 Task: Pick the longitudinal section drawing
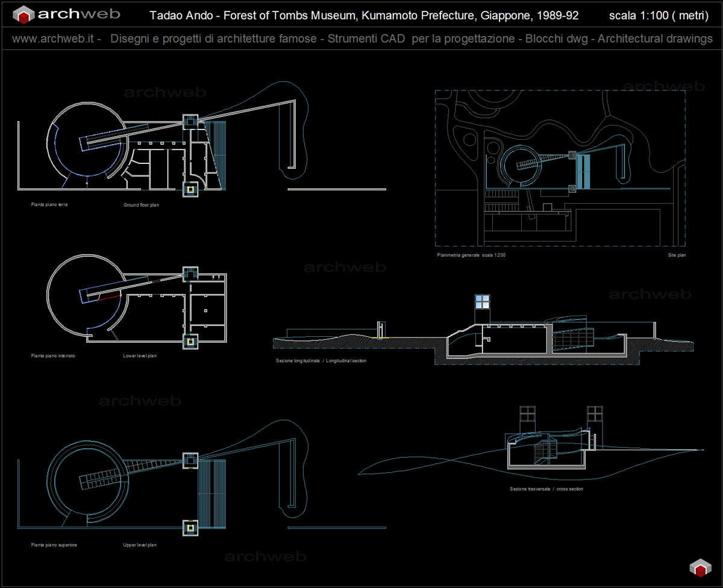[x=483, y=330]
